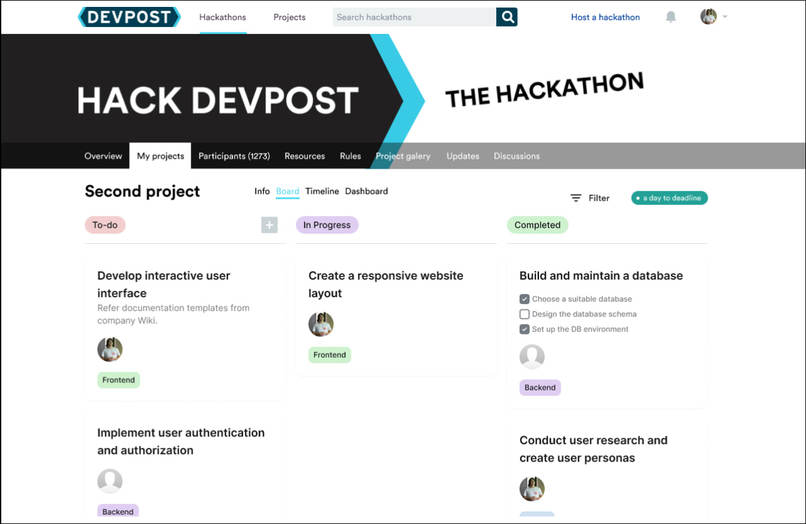
Task: Go to Projects in top navigation
Action: pyautogui.click(x=289, y=17)
